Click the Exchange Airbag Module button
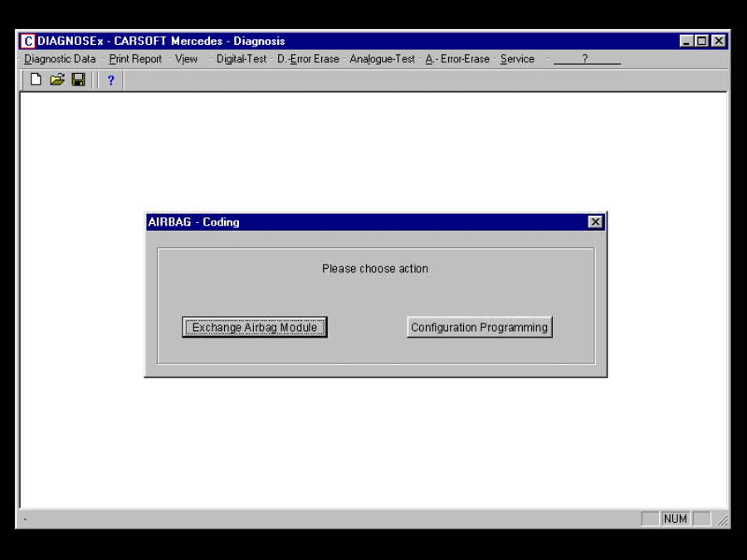Viewport: 747px width, 560px height. pos(254,327)
